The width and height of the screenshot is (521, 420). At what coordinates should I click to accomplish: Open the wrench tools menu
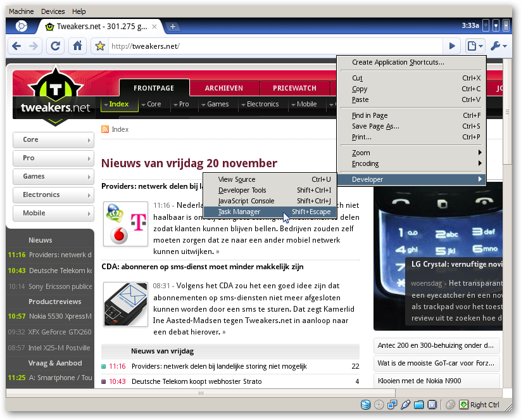point(498,46)
